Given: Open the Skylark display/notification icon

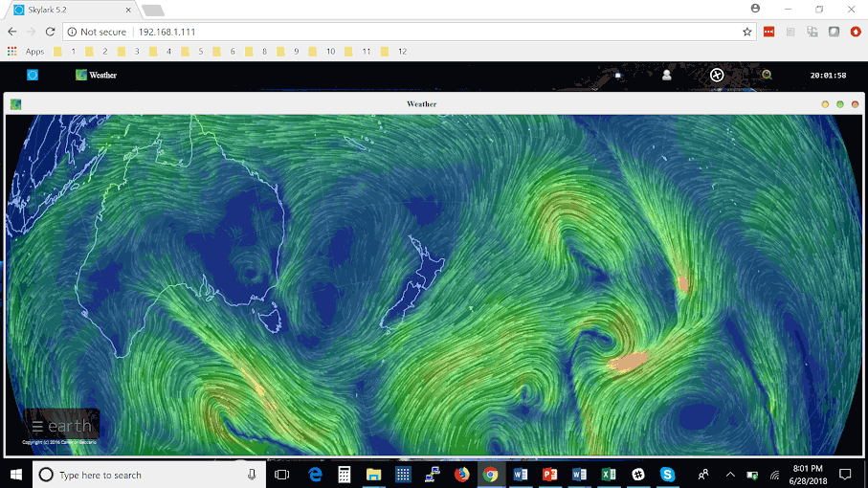Looking at the screenshot, I should [618, 76].
